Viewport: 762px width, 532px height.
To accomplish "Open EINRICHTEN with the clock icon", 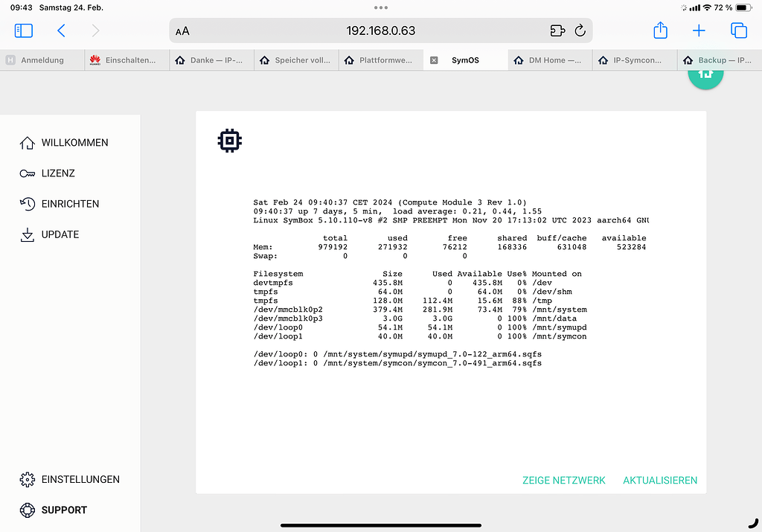I will [x=28, y=203].
